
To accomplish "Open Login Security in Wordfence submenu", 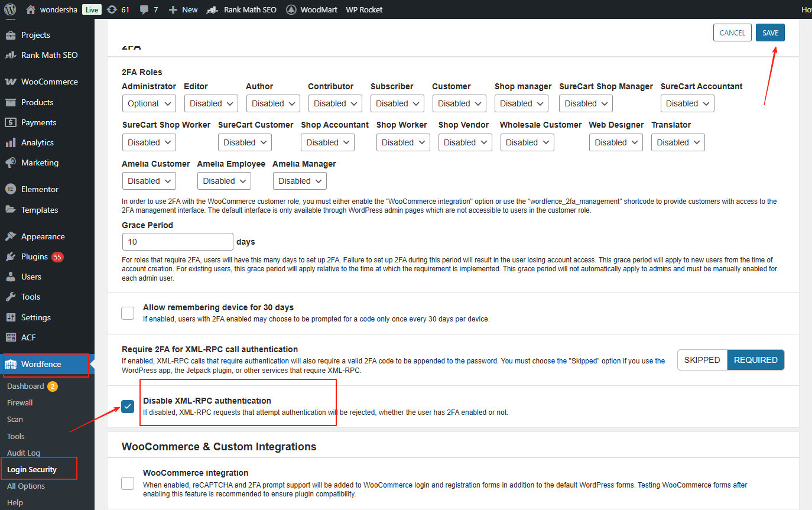I will tap(32, 469).
